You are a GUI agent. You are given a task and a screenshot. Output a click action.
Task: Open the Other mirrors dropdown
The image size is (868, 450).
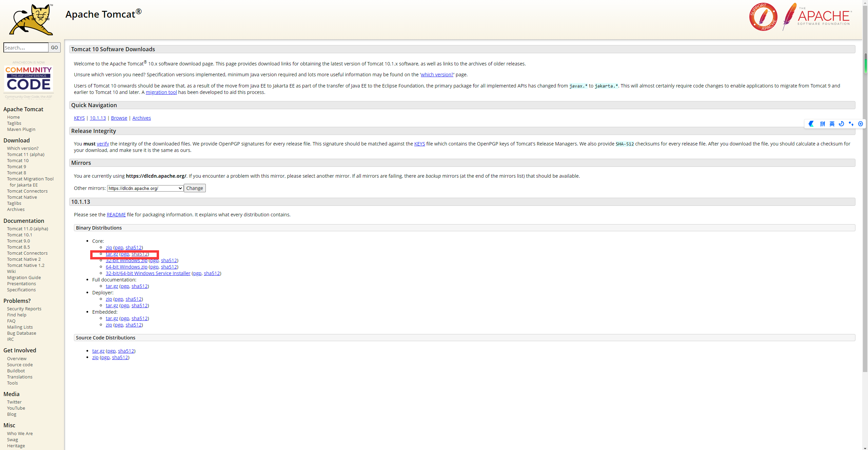click(145, 188)
